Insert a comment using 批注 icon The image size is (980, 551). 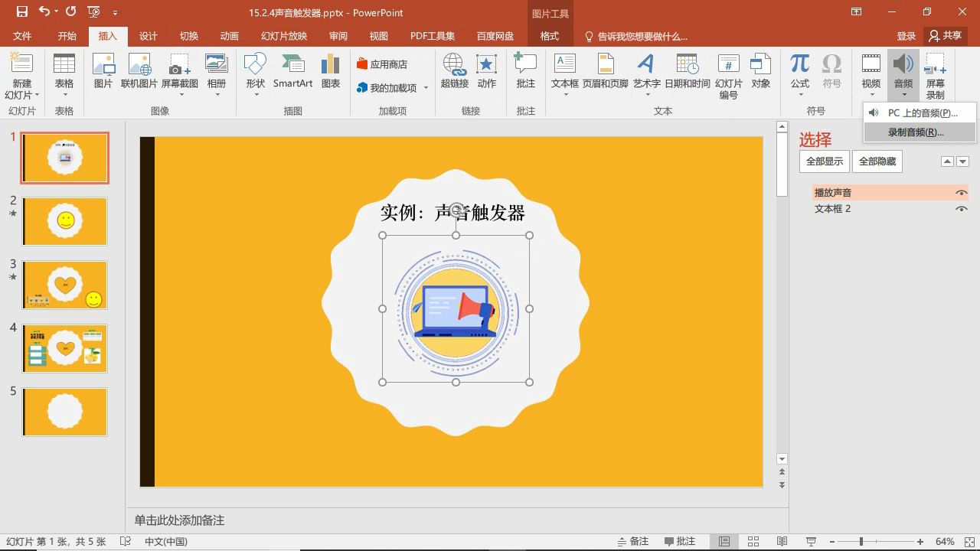coord(525,71)
